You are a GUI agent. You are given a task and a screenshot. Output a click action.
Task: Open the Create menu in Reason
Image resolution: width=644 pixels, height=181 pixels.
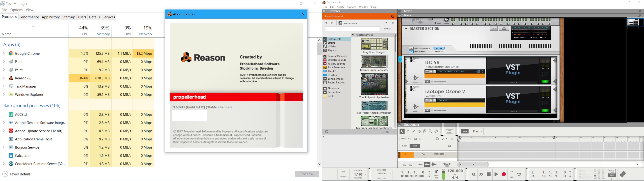pos(341,7)
